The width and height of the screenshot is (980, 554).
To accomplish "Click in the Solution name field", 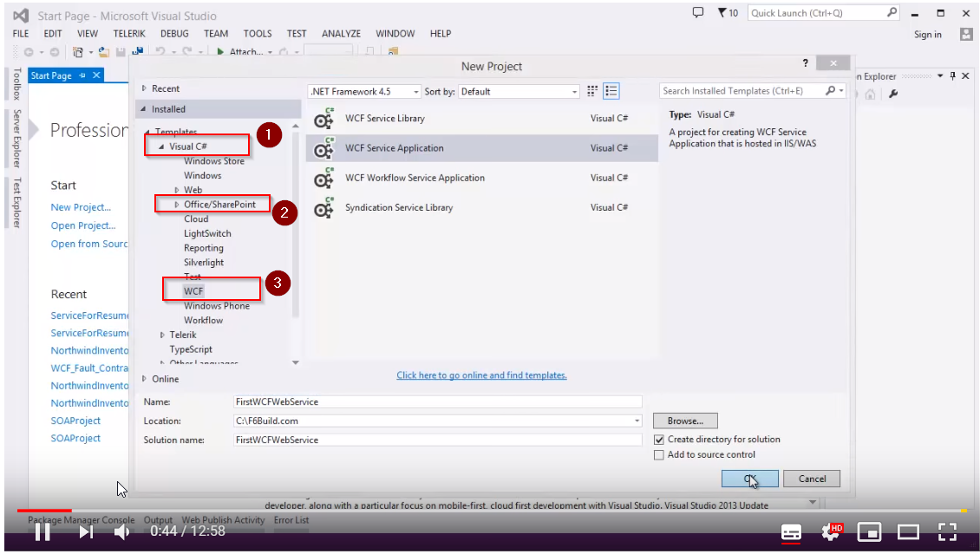I will (437, 440).
